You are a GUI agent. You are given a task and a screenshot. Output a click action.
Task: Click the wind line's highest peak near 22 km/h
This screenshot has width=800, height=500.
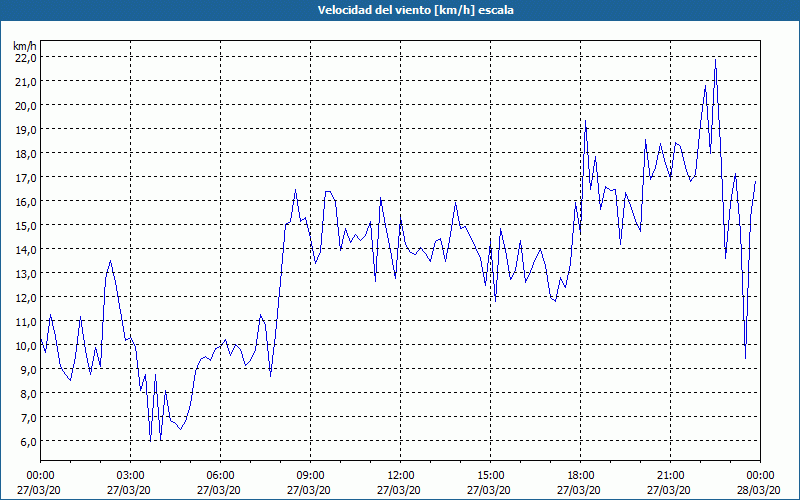click(715, 60)
